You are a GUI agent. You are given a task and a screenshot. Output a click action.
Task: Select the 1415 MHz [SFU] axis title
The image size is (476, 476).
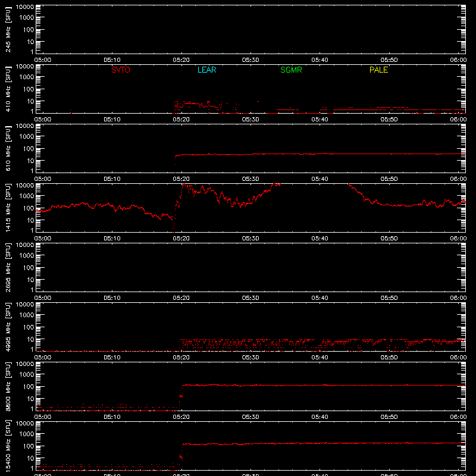[8, 208]
